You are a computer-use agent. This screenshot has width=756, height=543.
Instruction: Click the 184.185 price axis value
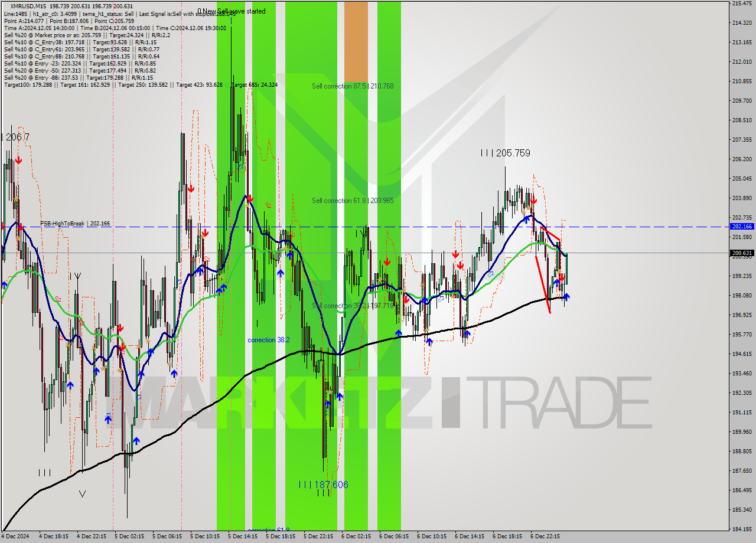(x=742, y=529)
